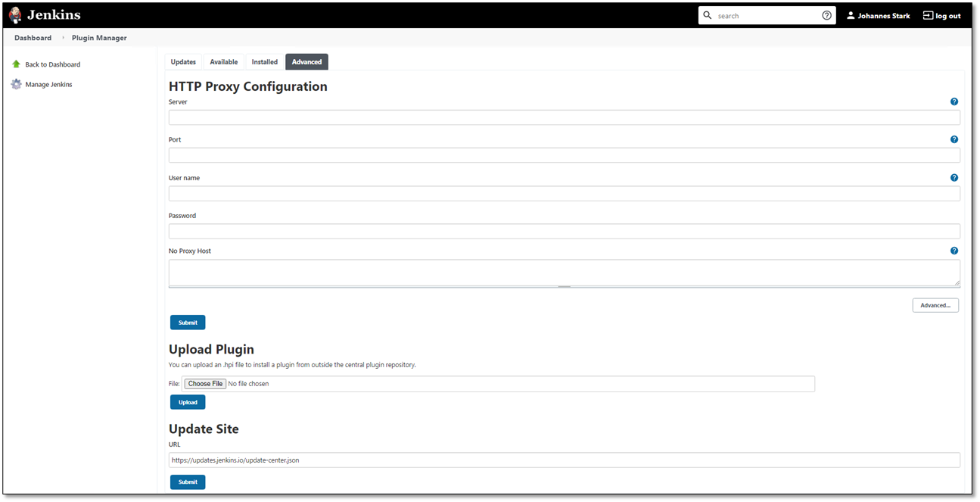The image size is (980, 502).
Task: Click the No Proxy Host text area
Action: click(x=565, y=272)
